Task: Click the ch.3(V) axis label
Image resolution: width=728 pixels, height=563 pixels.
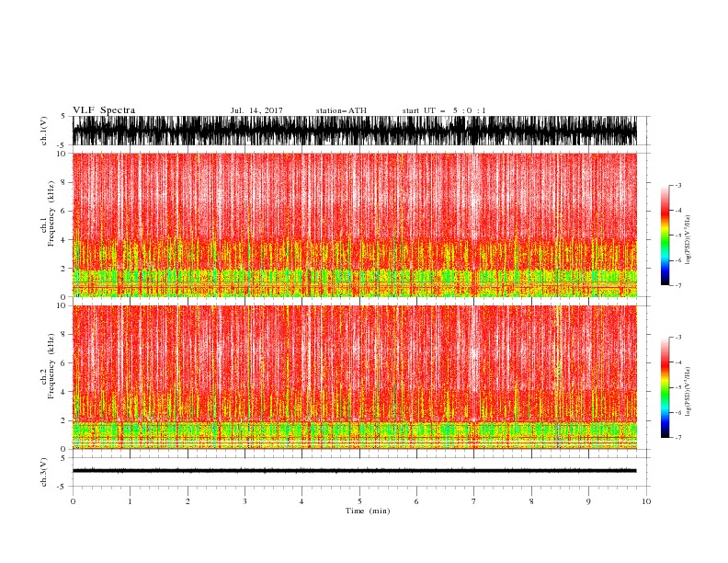Action: [x=44, y=472]
